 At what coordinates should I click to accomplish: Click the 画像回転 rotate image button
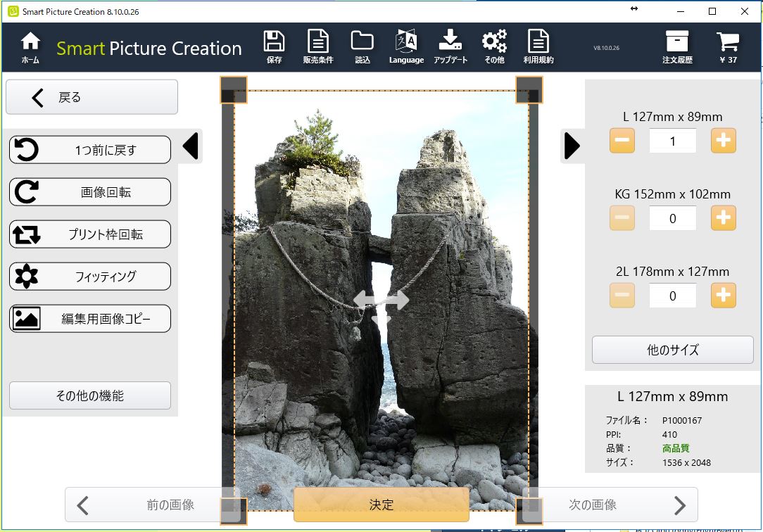pos(90,192)
